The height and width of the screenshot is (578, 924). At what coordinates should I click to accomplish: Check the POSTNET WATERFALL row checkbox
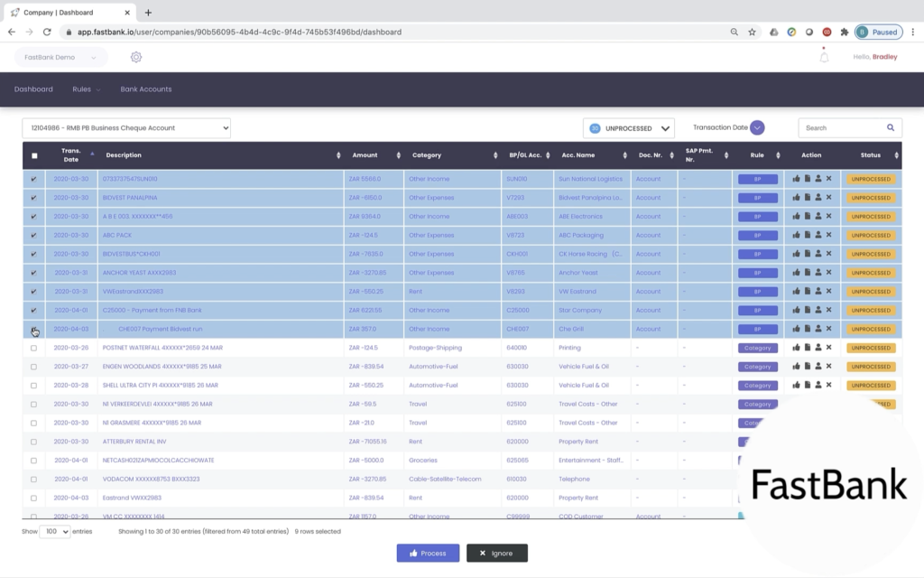(33, 348)
